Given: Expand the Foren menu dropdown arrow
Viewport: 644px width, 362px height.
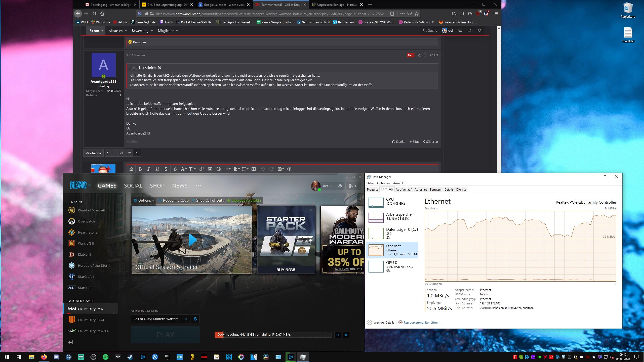Looking at the screenshot, I should coord(102,31).
